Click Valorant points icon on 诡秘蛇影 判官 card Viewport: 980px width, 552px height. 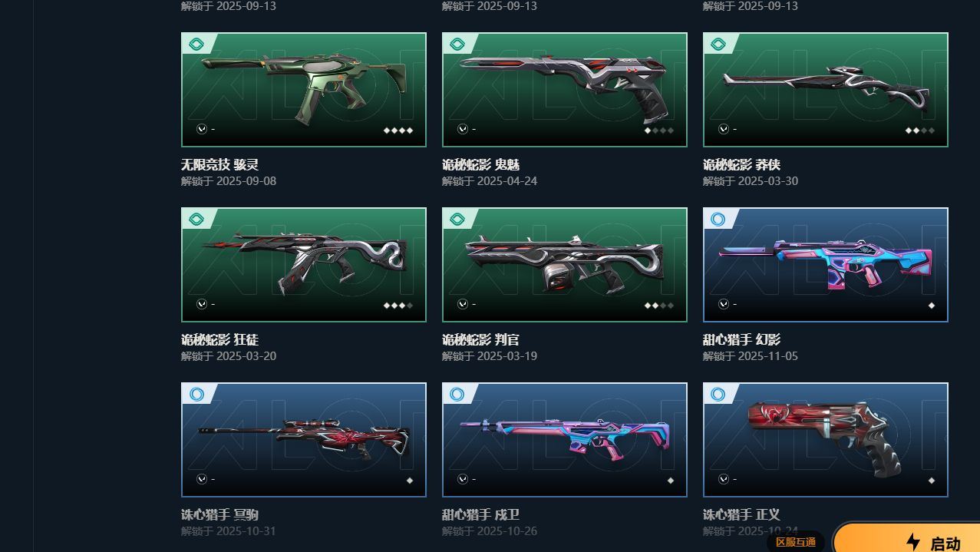[463, 304]
